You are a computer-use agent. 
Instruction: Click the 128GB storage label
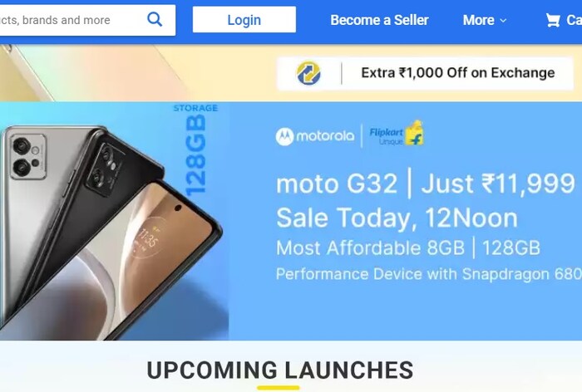(x=195, y=150)
